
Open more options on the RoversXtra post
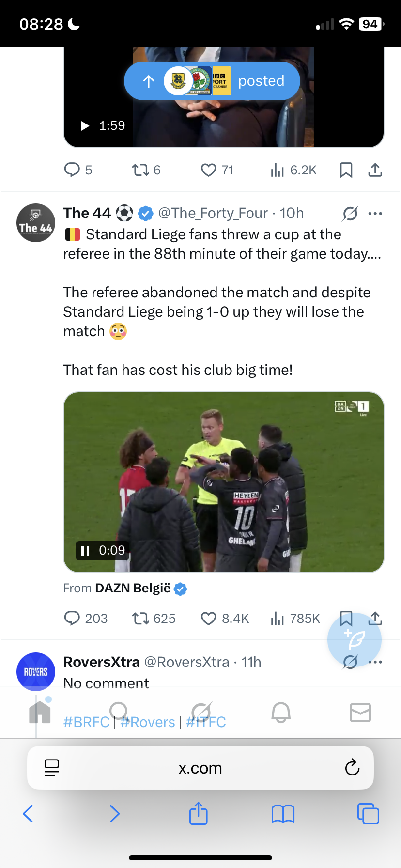point(375,662)
